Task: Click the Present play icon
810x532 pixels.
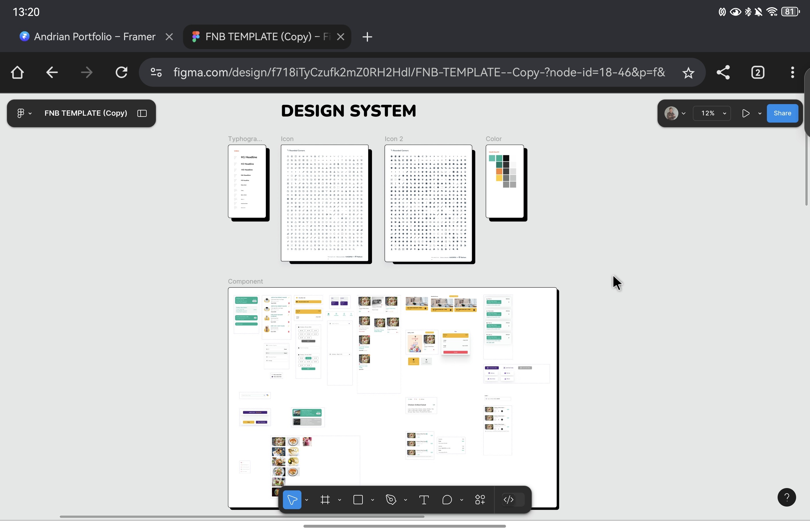Action: pyautogui.click(x=745, y=113)
